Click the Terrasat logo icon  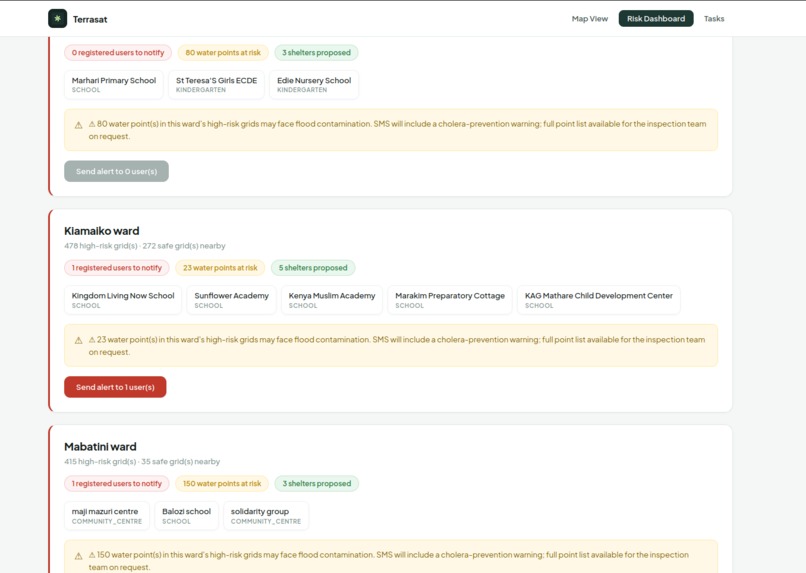tap(58, 19)
